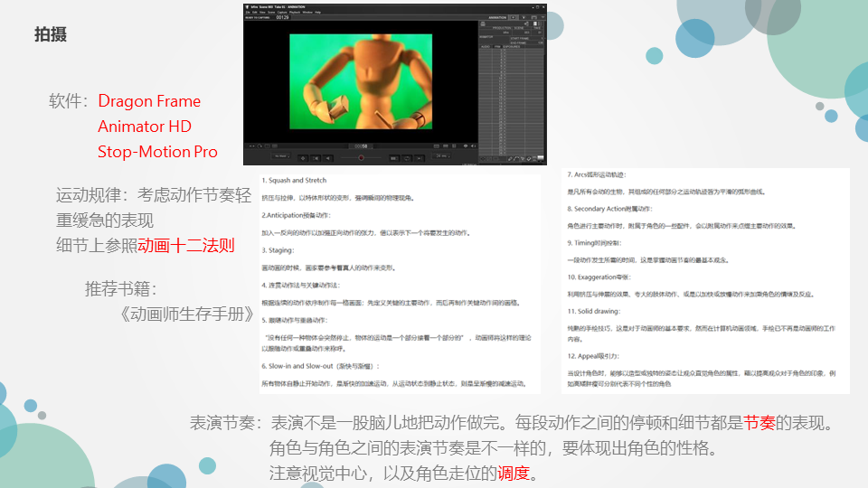The height and width of the screenshot is (488, 868).
Task: Click the curve line icon under X-sheet
Action: pos(516,158)
